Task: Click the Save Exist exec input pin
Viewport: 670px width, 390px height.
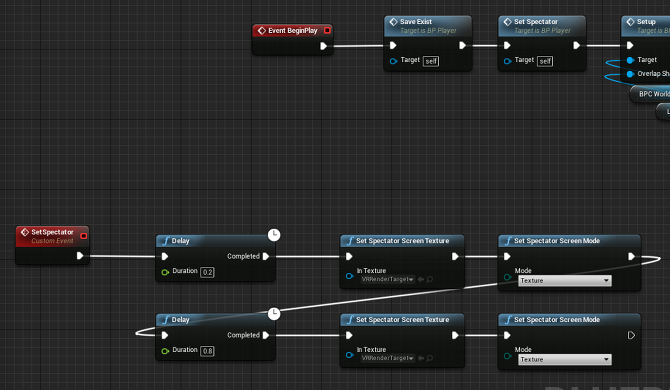Action: click(393, 45)
